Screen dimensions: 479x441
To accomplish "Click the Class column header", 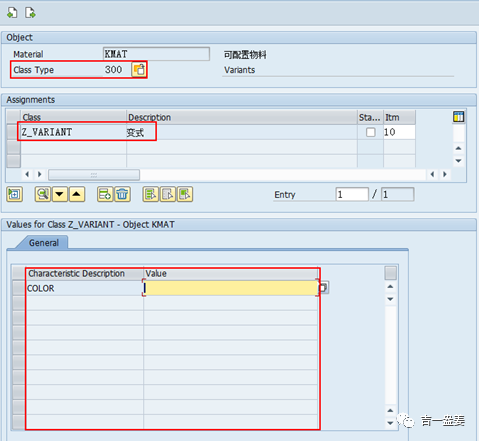I will [73, 117].
